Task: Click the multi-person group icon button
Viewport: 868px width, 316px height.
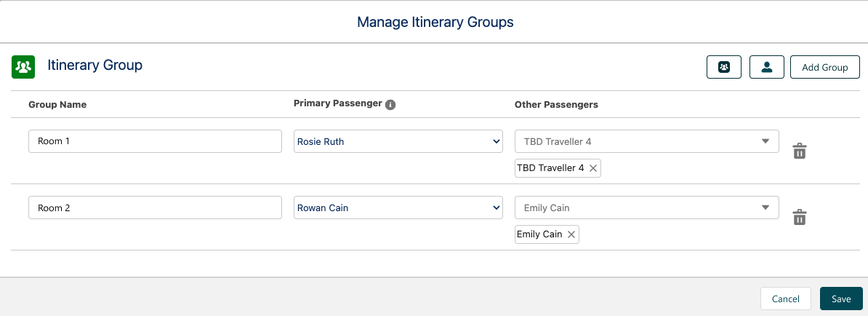Action: 723,67
